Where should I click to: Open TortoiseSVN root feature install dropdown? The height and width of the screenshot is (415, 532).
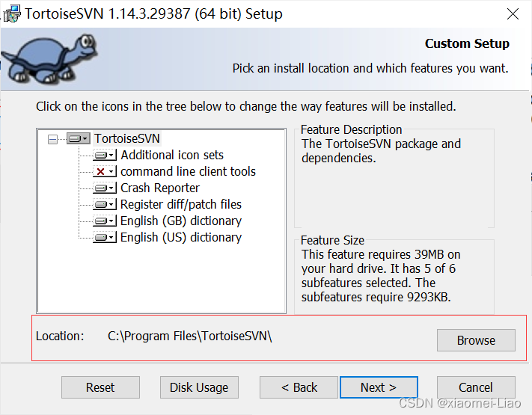pos(79,138)
